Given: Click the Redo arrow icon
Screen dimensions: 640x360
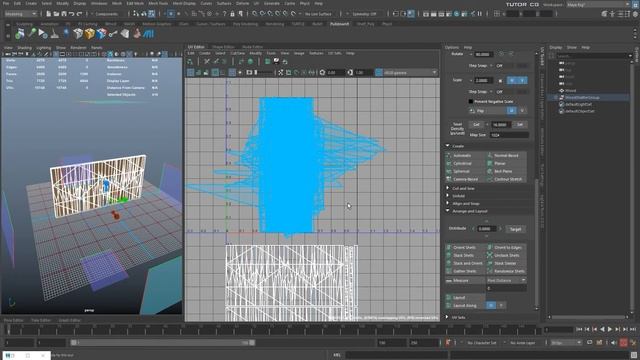Looking at the screenshot, I should point(79,14).
